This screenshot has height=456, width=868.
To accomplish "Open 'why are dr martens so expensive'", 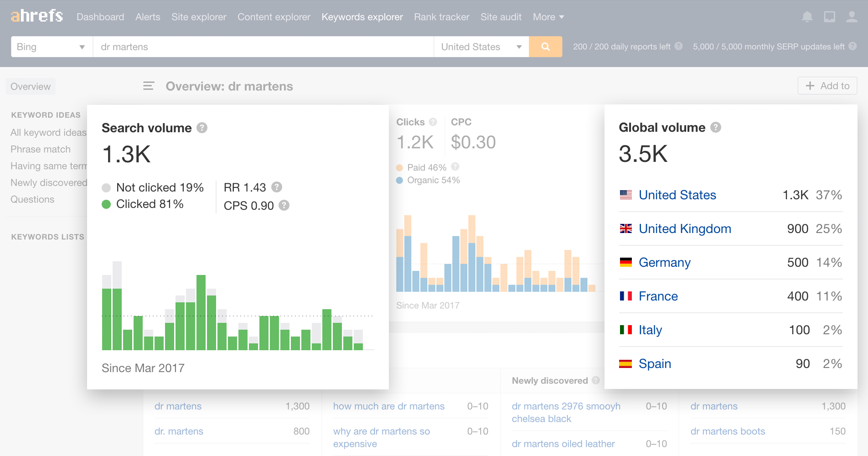I will [382, 437].
